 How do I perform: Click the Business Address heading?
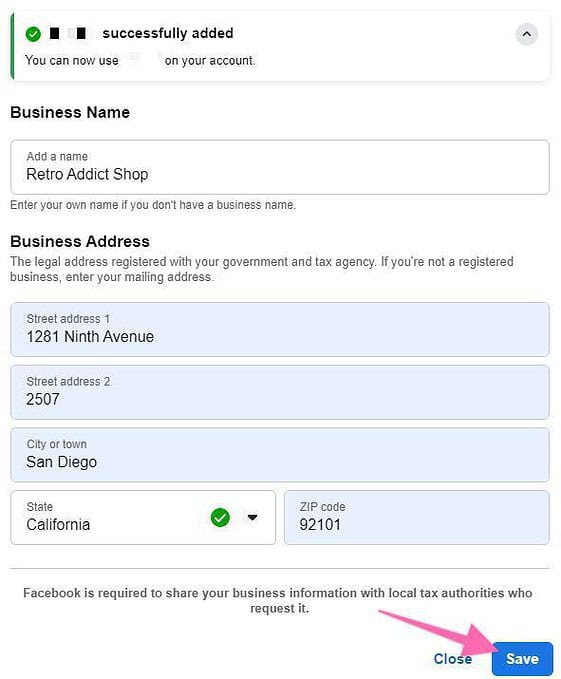click(x=80, y=241)
